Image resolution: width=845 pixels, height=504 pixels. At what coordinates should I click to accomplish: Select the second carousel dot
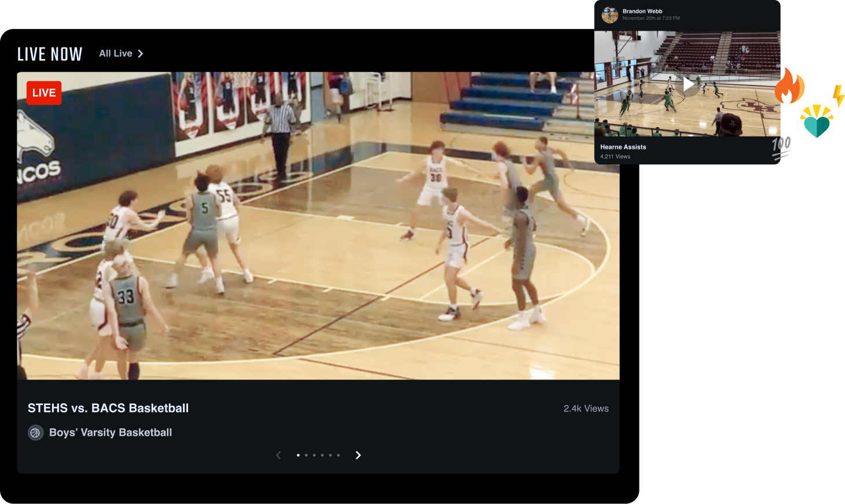(306, 455)
